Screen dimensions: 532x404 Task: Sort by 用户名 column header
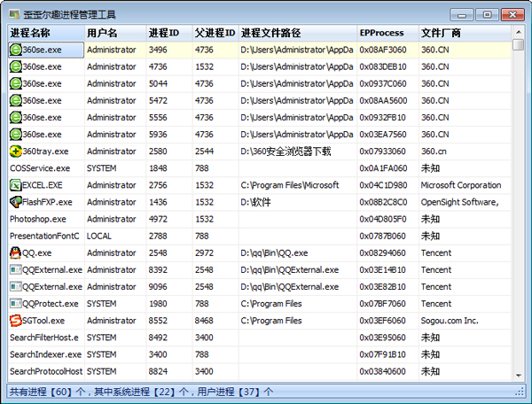115,33
